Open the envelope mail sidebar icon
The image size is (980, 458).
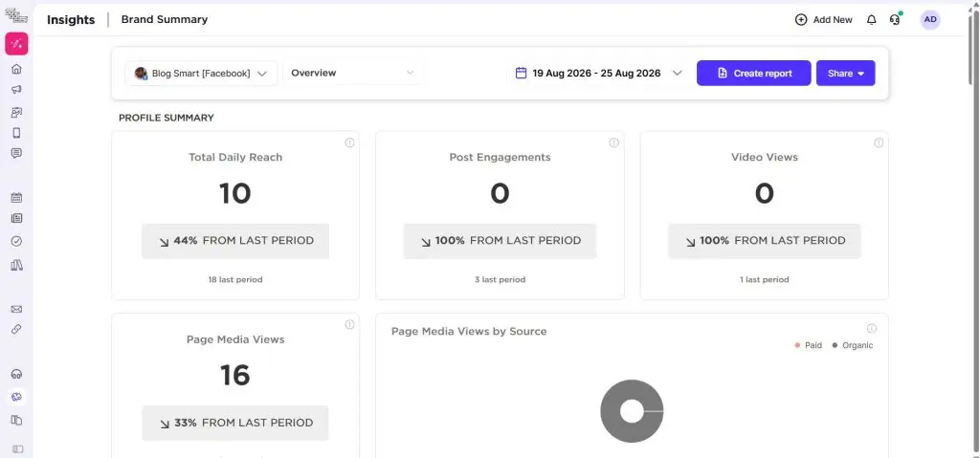coord(17,309)
